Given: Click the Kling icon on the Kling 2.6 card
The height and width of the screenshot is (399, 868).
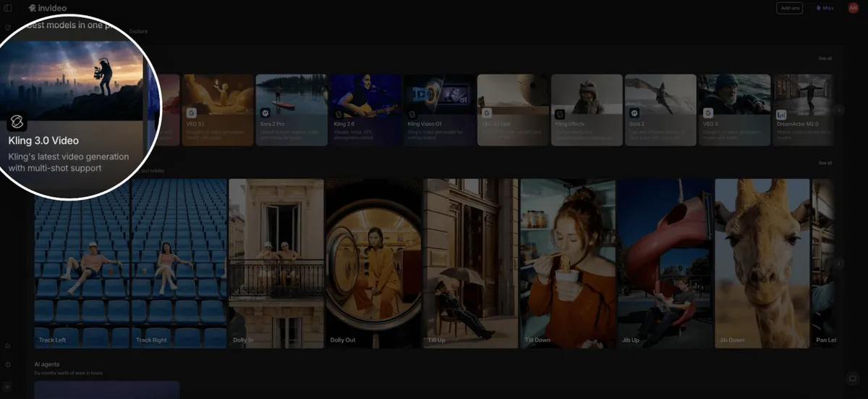Looking at the screenshot, I should pos(339,113).
